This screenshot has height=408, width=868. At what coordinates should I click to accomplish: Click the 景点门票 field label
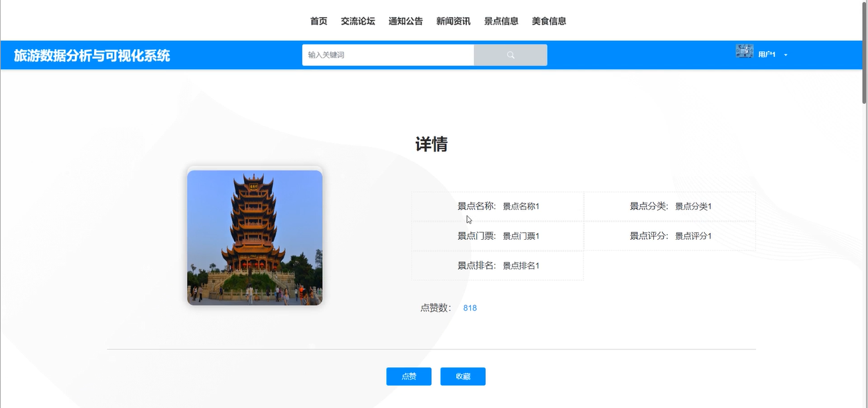(477, 236)
